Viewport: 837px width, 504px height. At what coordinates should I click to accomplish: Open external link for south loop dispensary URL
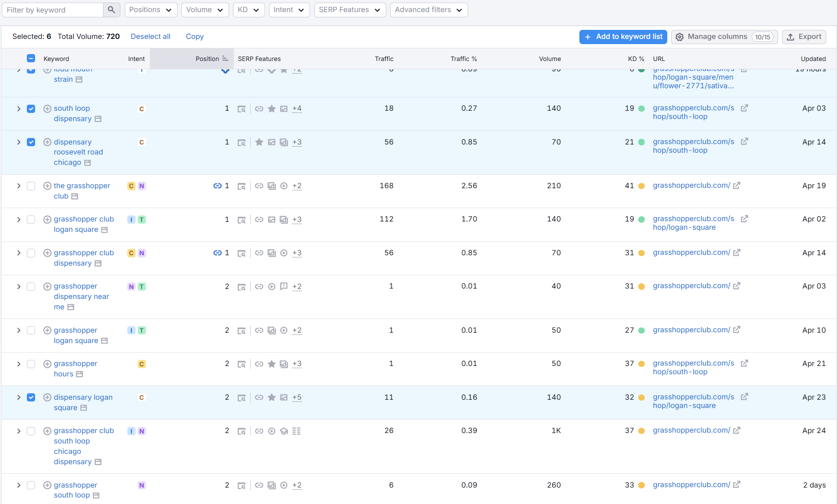click(744, 108)
